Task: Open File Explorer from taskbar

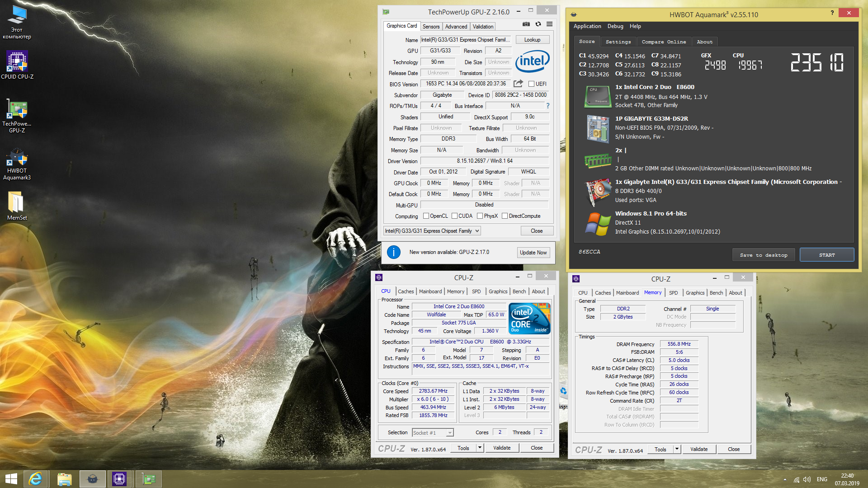Action: tap(64, 479)
